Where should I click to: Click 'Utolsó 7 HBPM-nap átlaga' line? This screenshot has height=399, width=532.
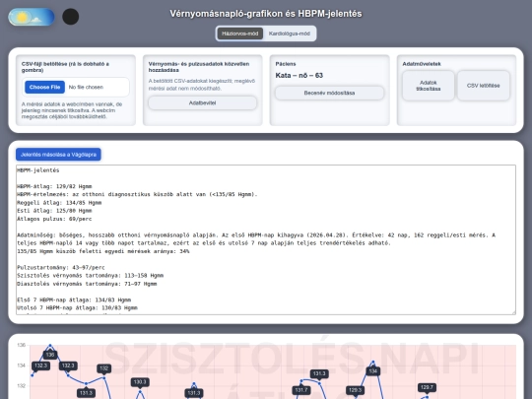pyautogui.click(x=78, y=308)
